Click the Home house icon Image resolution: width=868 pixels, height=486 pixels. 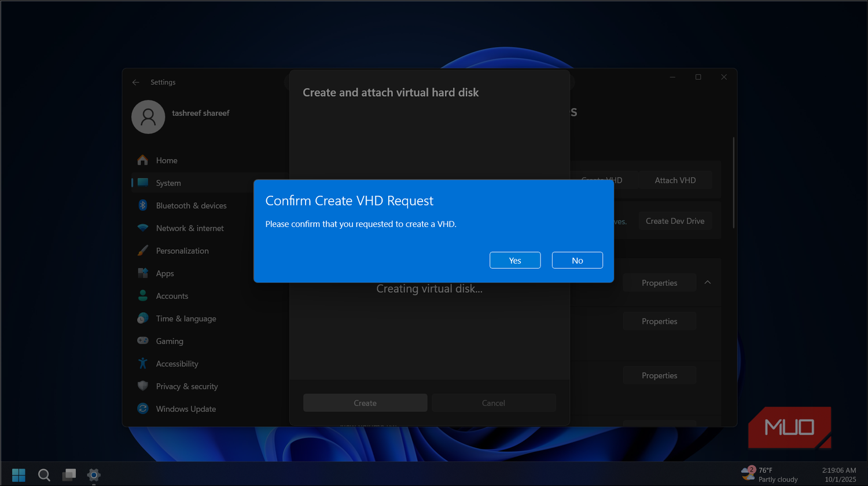click(143, 160)
